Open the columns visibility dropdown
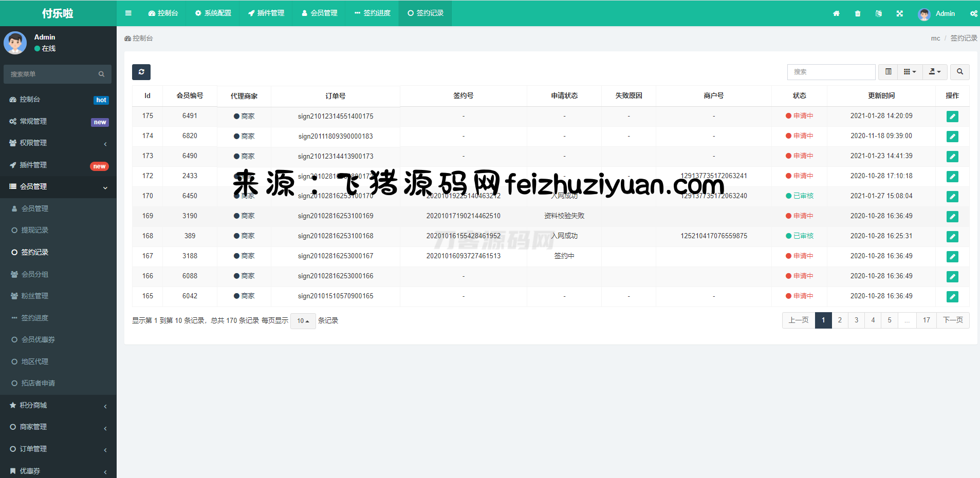The width and height of the screenshot is (980, 478). [910, 72]
